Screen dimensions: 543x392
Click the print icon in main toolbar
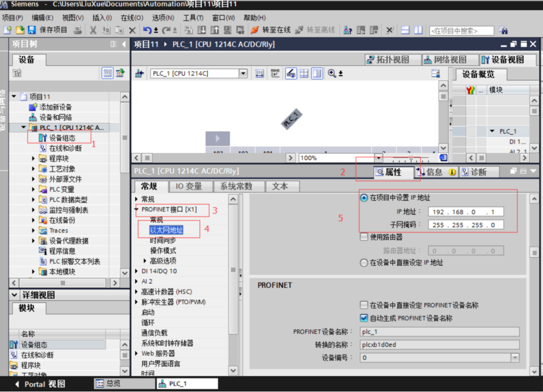(x=78, y=30)
